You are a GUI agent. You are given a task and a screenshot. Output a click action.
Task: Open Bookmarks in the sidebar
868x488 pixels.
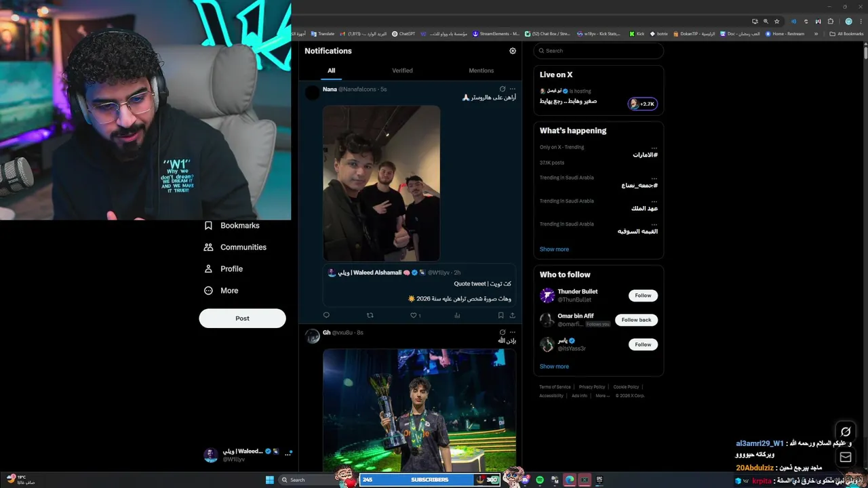[x=232, y=226]
